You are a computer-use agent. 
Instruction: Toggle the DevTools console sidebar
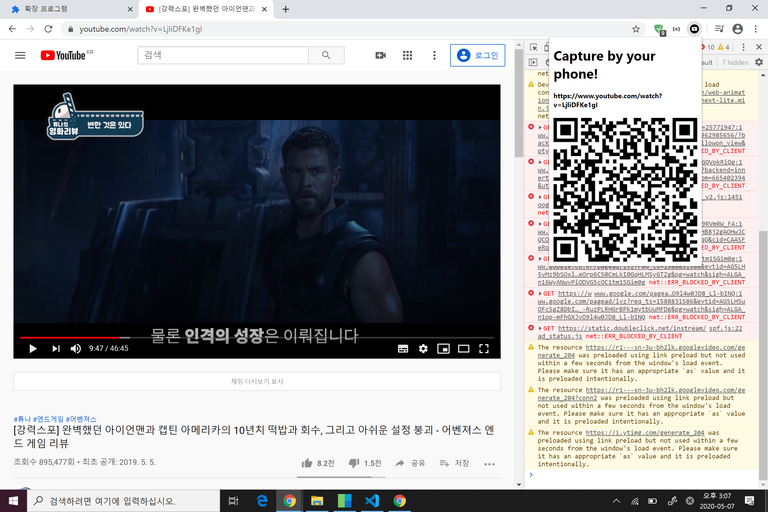click(533, 62)
